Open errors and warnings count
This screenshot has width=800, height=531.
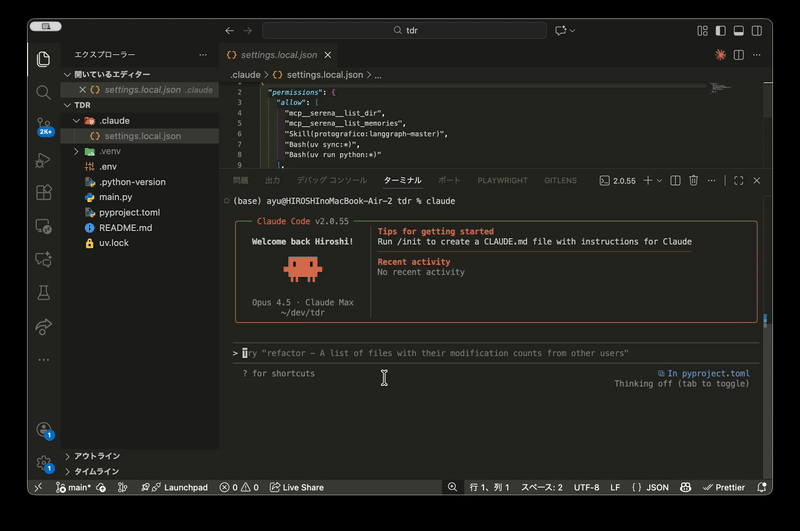pyautogui.click(x=239, y=487)
